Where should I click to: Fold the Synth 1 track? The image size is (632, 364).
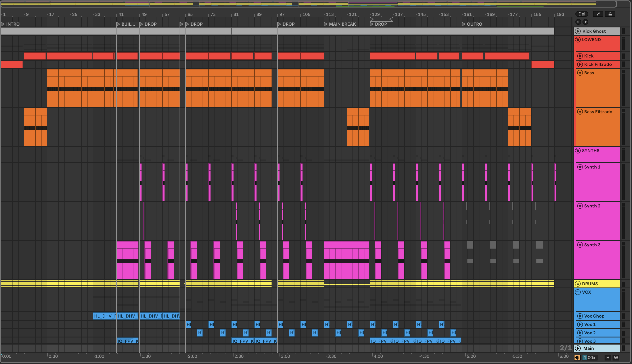coord(580,167)
